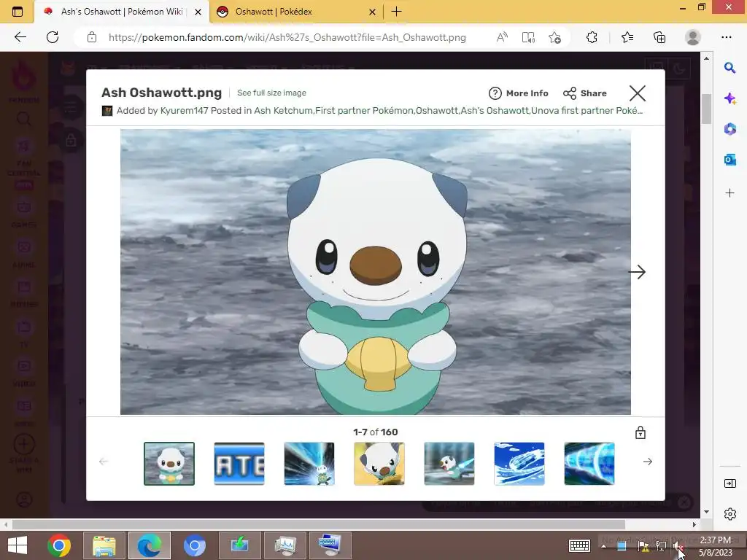Select sixth thumbnail with water swirl
The height and width of the screenshot is (560, 747).
pyautogui.click(x=519, y=463)
